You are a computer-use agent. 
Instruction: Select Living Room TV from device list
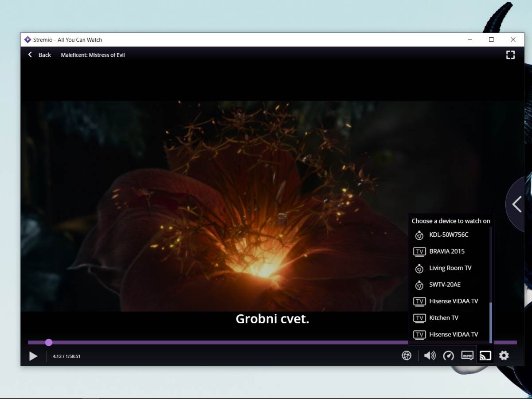tap(450, 268)
